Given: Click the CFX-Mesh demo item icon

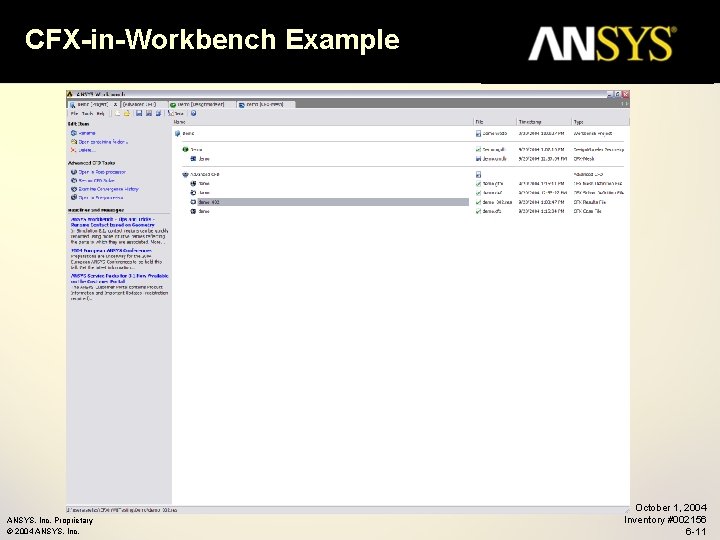Looking at the screenshot, I should pos(193,158).
